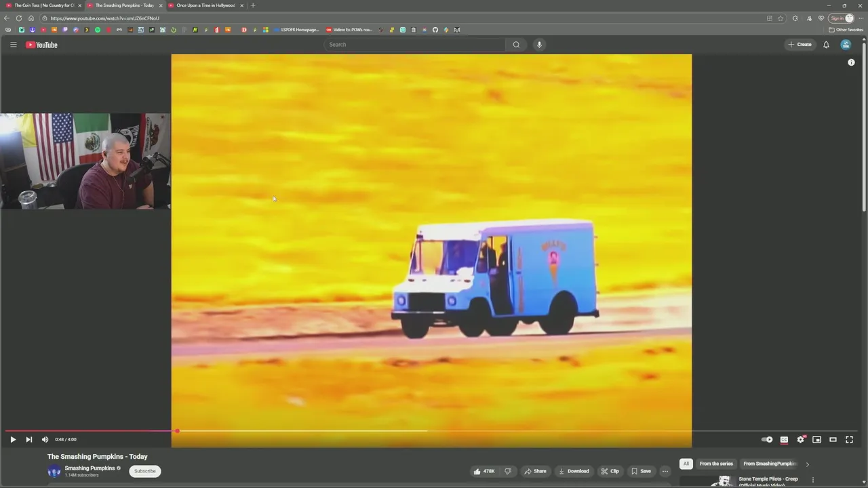Mute the video volume speaker
This screenshot has width=868, height=488.
45,439
